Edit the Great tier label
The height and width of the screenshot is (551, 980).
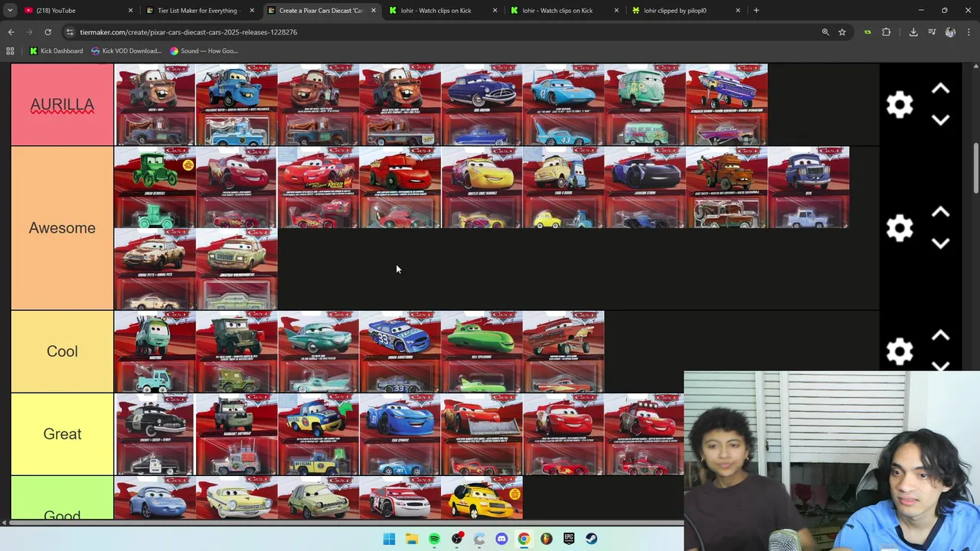62,434
